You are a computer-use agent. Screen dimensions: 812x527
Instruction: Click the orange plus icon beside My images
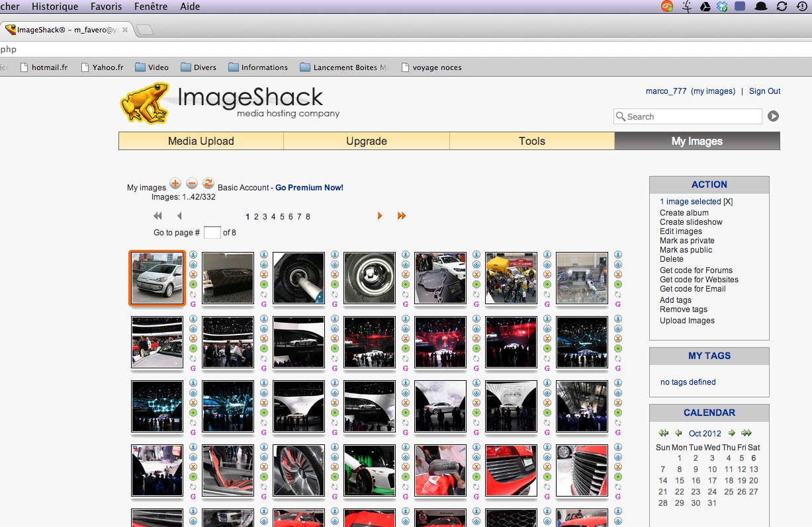click(x=175, y=183)
